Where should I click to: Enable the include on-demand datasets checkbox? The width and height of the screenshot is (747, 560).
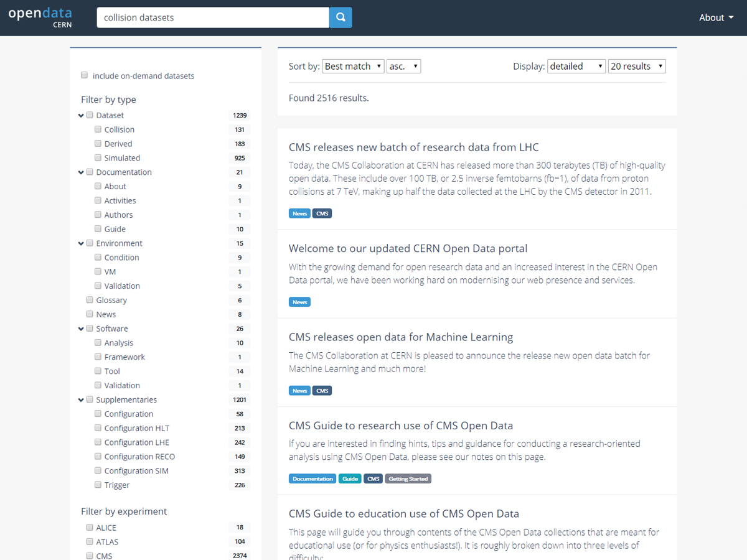pos(84,75)
